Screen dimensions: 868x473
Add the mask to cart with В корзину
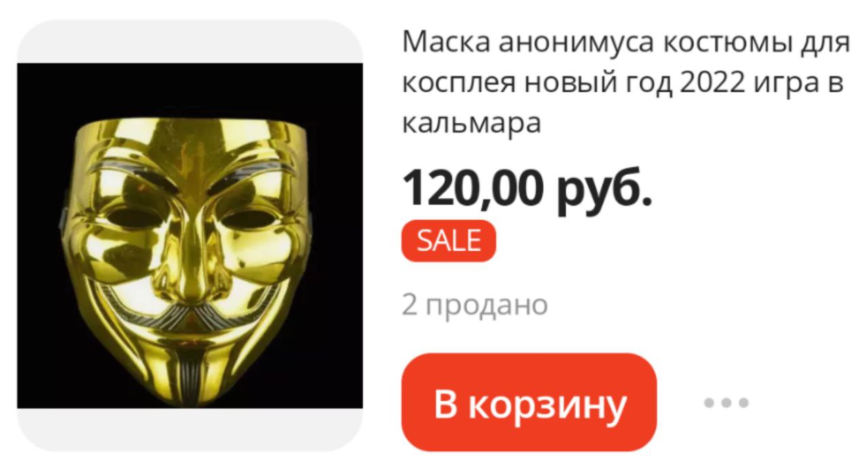[529, 402]
